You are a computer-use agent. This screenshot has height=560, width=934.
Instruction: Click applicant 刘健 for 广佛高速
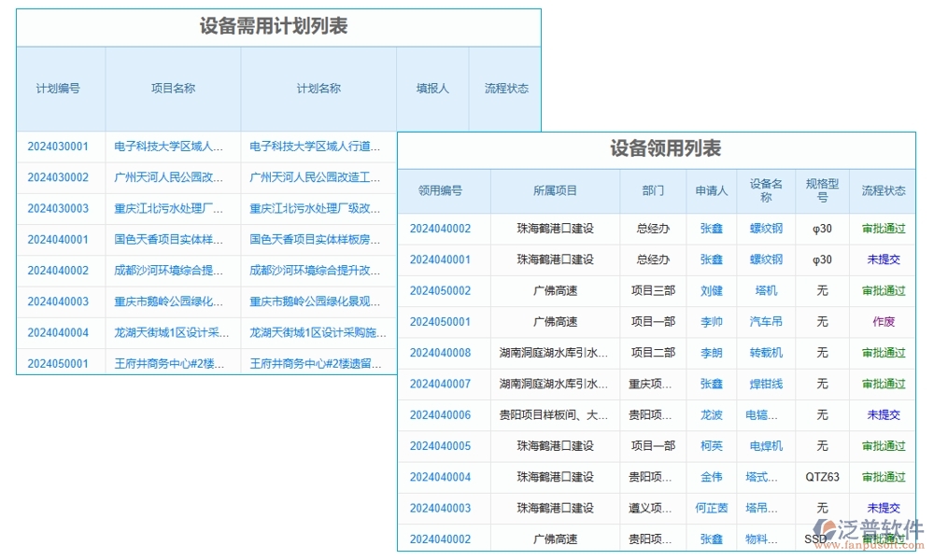point(711,291)
